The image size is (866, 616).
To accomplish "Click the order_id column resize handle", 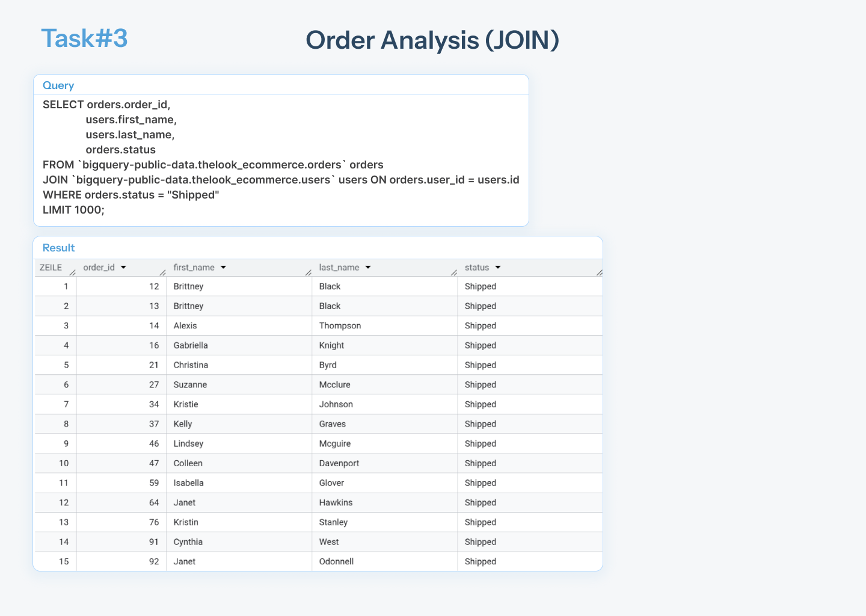I will click(162, 273).
